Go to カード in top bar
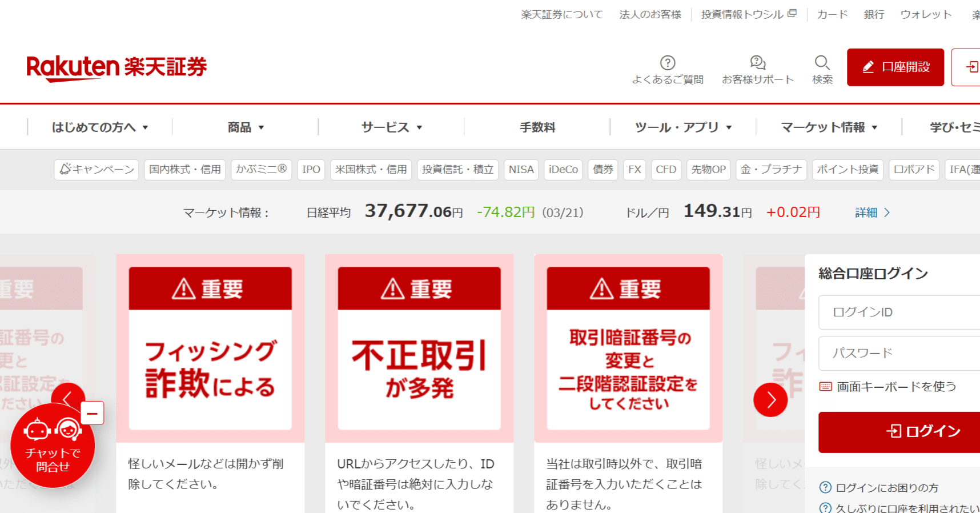Screen dimensions: 980x513 click(x=832, y=14)
